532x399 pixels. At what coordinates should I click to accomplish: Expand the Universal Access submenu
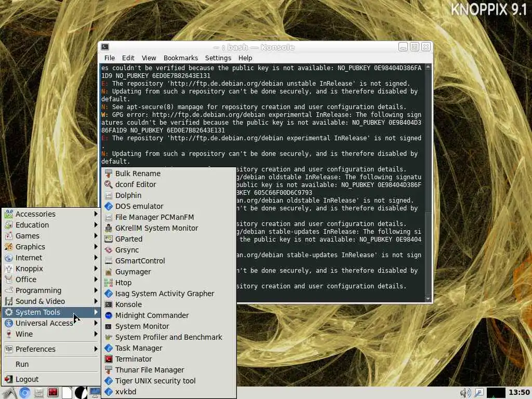tap(51, 323)
